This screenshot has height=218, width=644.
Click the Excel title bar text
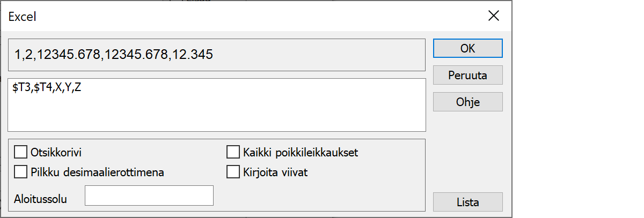23,17
